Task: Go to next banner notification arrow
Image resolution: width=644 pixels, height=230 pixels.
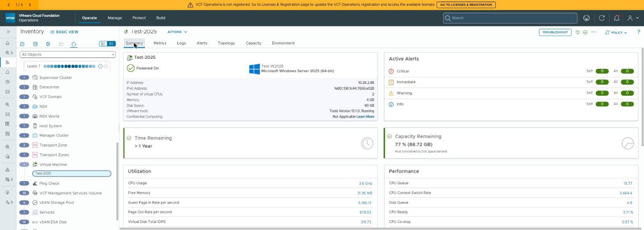Action: [x=30, y=5]
